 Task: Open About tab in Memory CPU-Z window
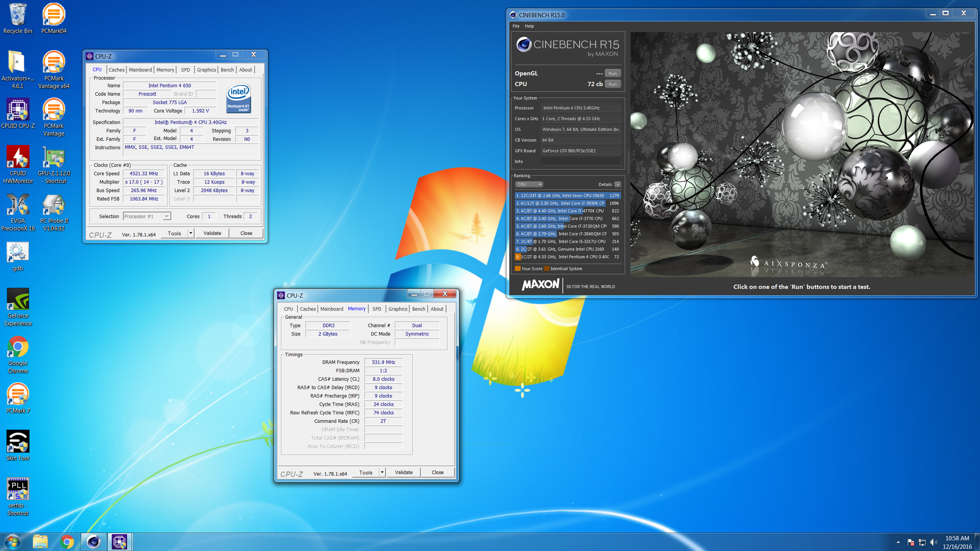tap(437, 309)
